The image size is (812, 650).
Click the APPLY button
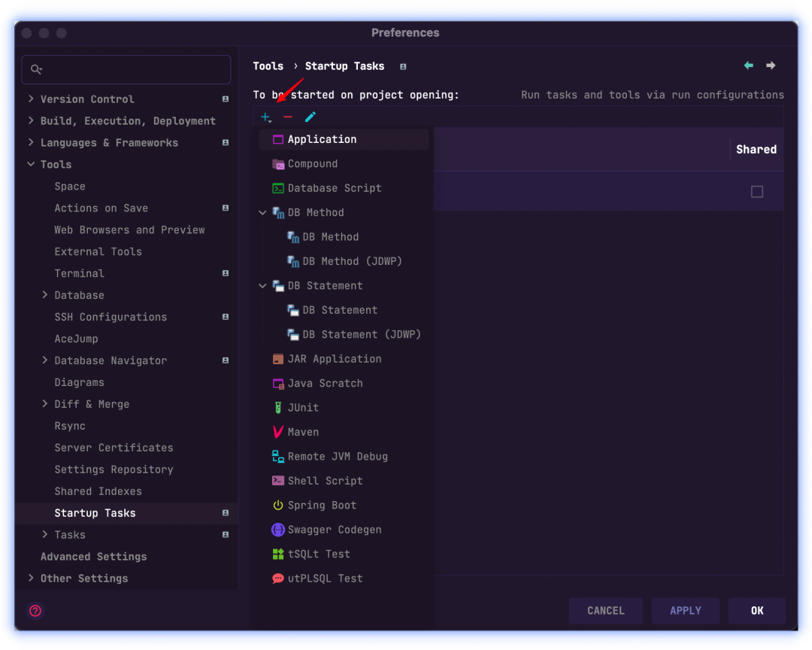685,610
